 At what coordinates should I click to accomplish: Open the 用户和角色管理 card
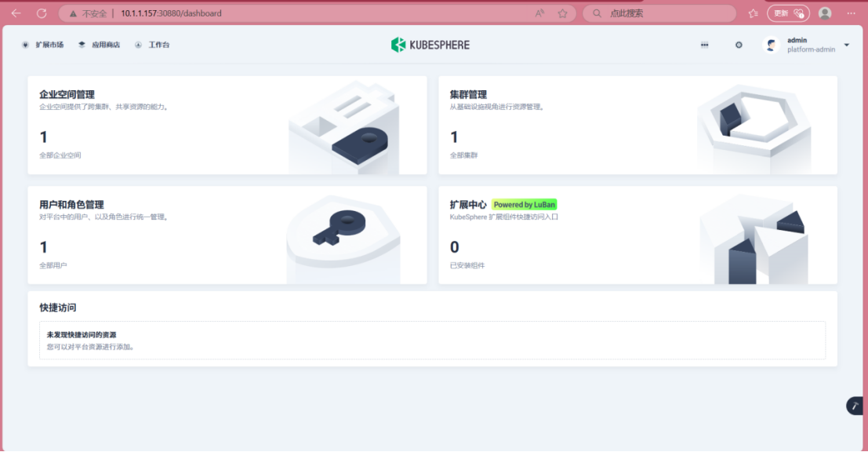pos(227,235)
